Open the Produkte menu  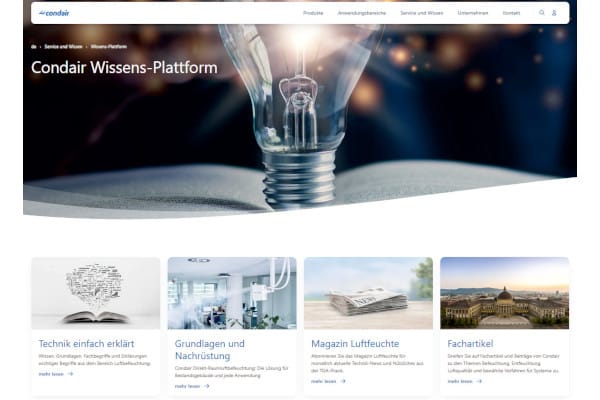[x=313, y=13]
